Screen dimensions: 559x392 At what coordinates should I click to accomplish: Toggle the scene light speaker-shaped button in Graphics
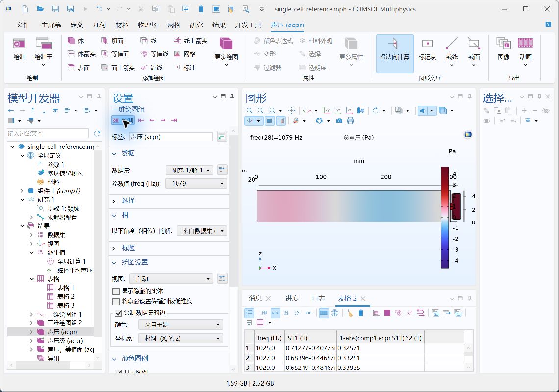pyautogui.click(x=423, y=110)
